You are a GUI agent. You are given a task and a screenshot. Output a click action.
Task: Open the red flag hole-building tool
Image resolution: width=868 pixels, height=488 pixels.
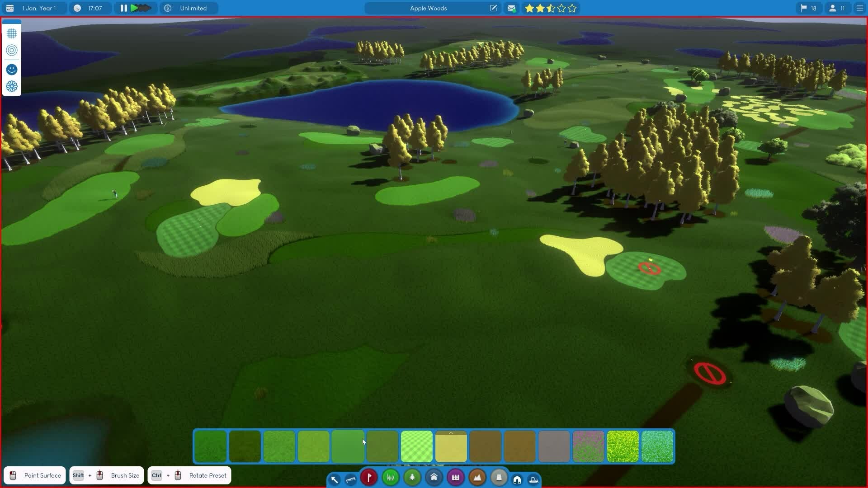(369, 477)
